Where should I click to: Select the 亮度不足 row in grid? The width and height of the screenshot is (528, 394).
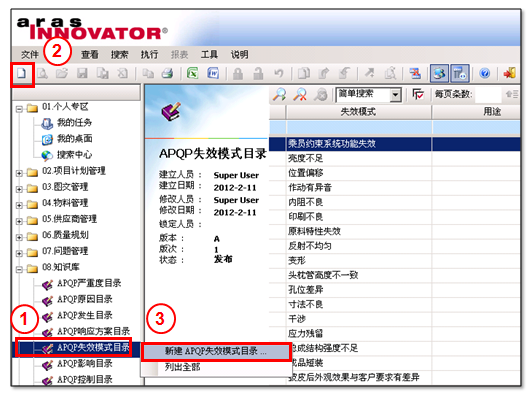pyautogui.click(x=395, y=158)
